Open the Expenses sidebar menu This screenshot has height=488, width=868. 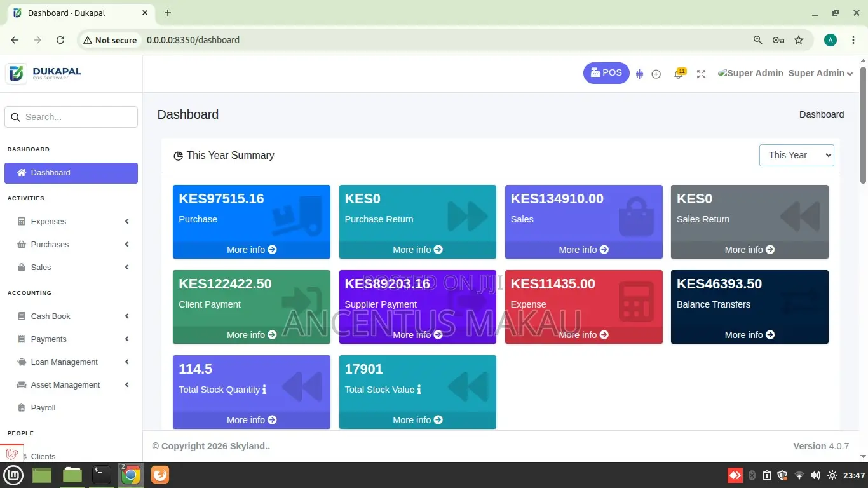pos(71,222)
